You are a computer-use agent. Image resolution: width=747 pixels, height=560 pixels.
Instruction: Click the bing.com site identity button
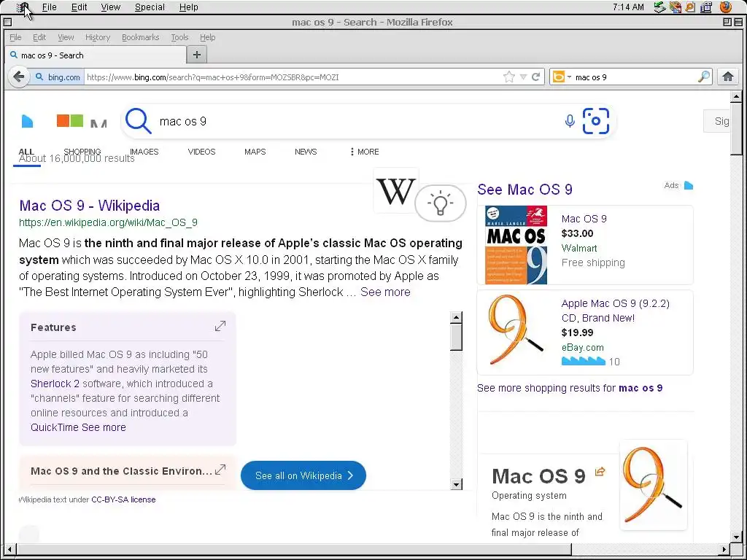[x=57, y=77]
